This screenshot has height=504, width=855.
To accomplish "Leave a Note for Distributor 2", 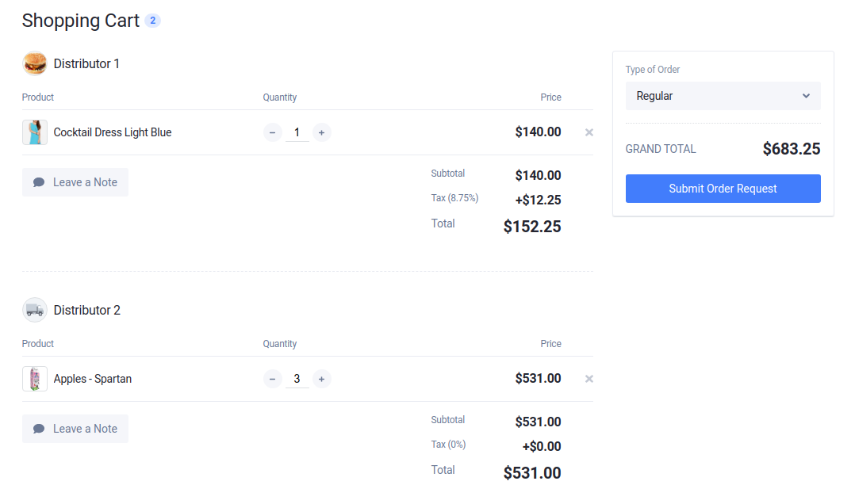I will pos(75,428).
